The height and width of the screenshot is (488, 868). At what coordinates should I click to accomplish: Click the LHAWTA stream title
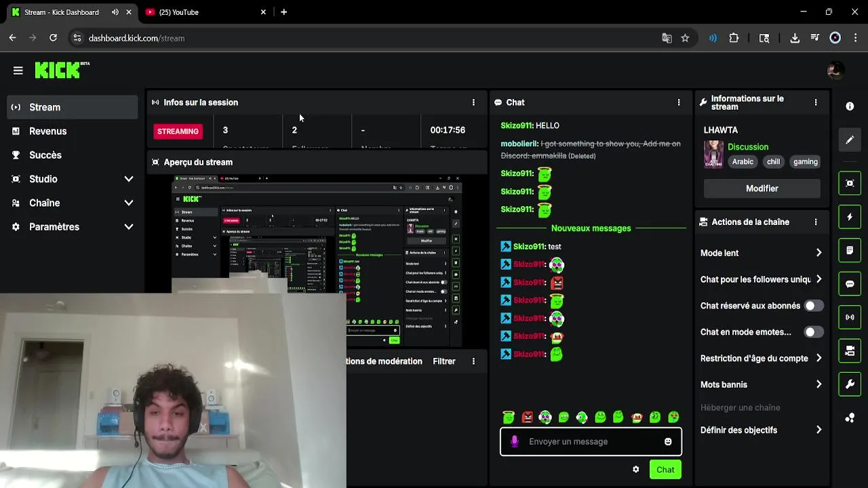(x=721, y=130)
